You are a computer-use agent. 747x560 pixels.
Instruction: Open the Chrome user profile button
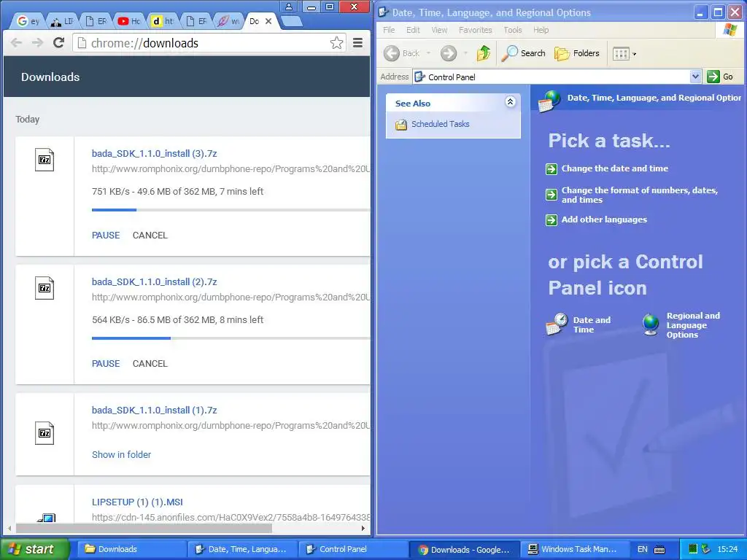click(x=289, y=7)
